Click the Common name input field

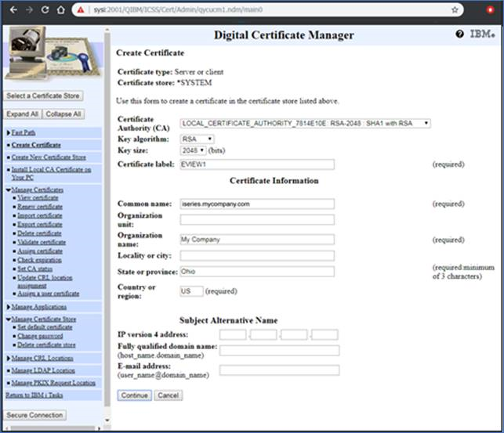click(257, 204)
